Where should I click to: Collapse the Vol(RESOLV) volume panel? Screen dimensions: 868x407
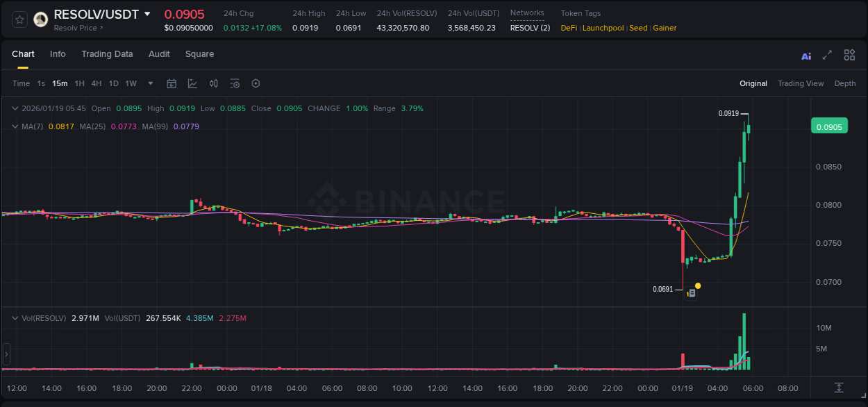(14, 318)
